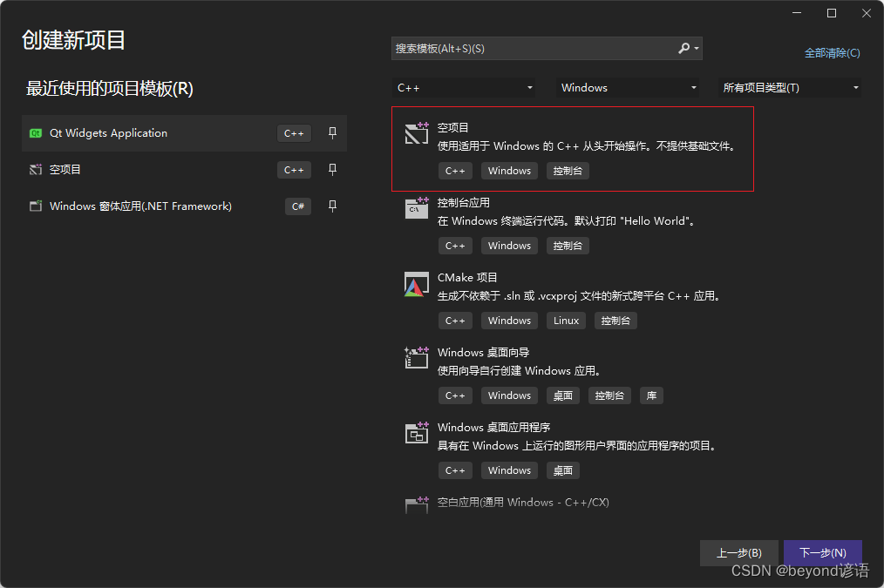The height and width of the screenshot is (588, 884).
Task: Click the 控制台 tag under 控制台应用
Action: 568,246
